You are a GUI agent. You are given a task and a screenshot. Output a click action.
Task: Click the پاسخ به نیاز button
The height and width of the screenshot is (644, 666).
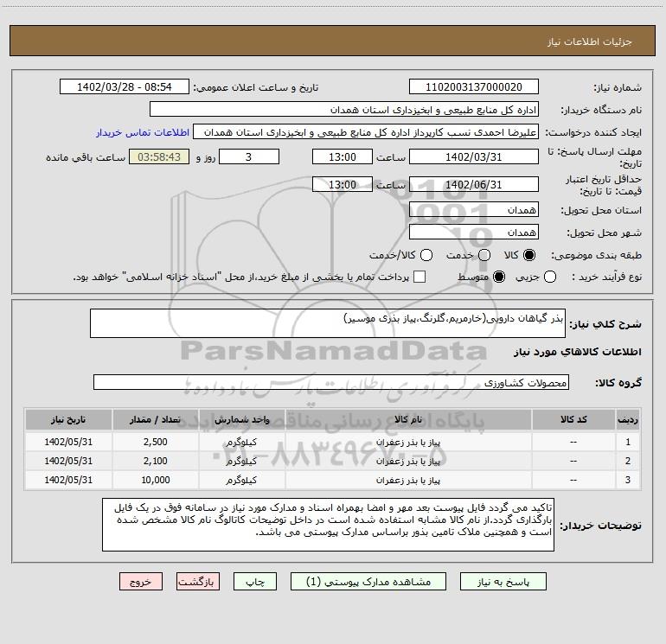pyautogui.click(x=503, y=582)
